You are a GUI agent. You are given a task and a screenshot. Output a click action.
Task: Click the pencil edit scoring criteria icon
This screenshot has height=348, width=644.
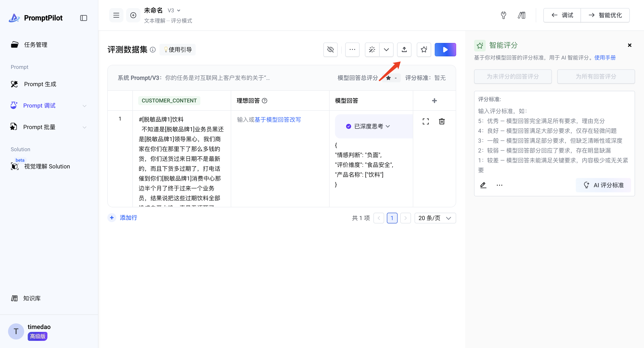pyautogui.click(x=483, y=185)
